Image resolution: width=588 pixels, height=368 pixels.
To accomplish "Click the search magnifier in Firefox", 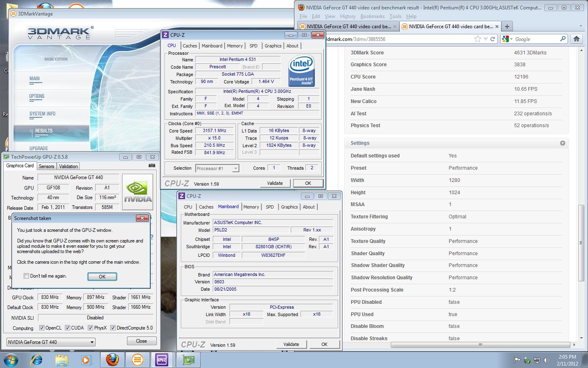I will coord(563,39).
